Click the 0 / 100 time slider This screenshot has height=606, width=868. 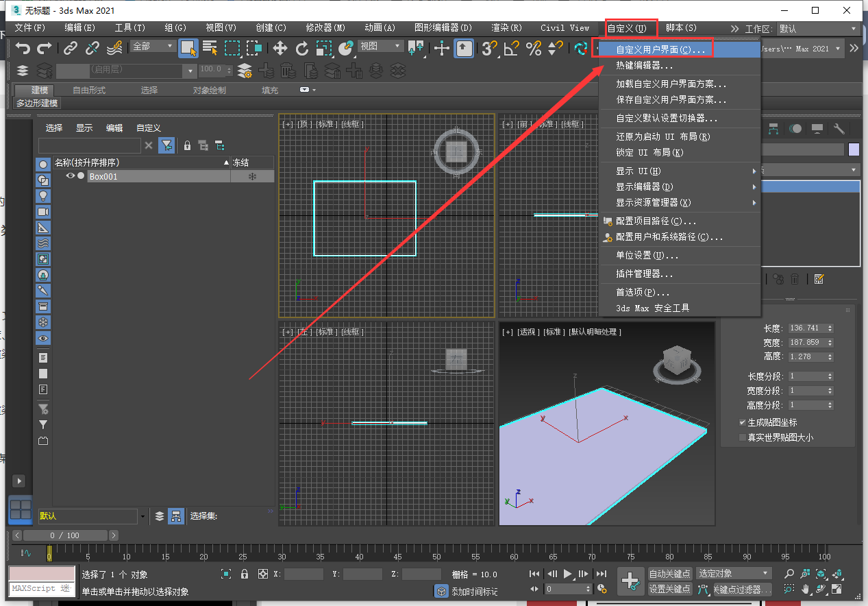point(65,535)
